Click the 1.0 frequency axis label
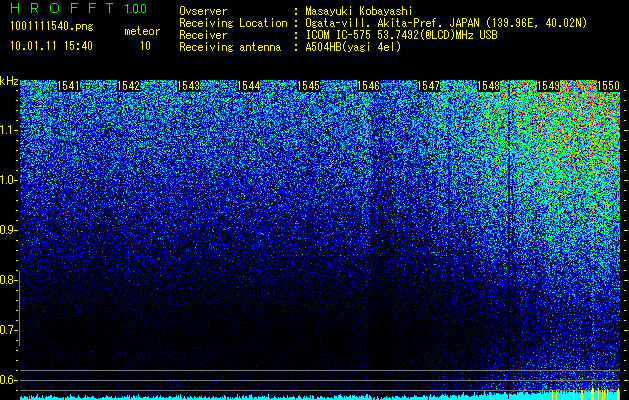629x400 pixels. (x=8, y=181)
